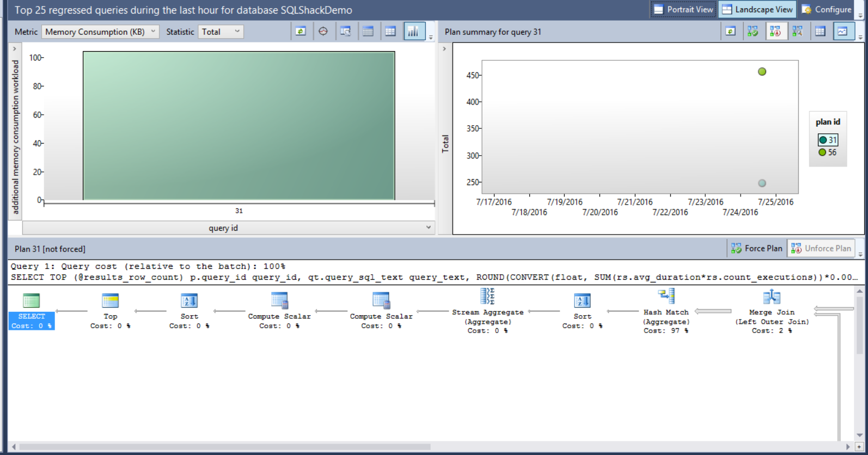Click the view query text icon
The width and height of the screenshot is (868, 455).
[345, 32]
